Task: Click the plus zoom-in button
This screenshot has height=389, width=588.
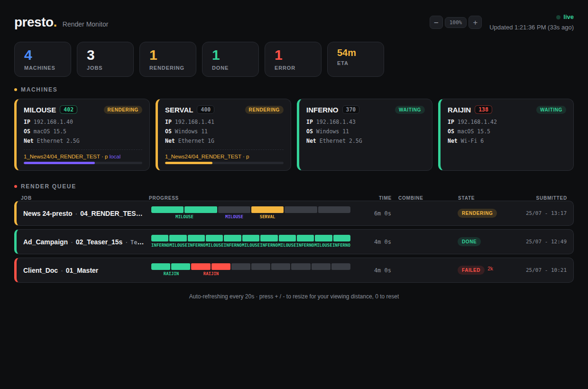Action: (475, 22)
